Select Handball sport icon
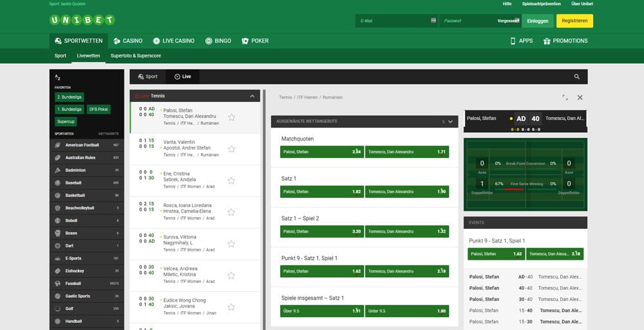The width and height of the screenshot is (644, 330). [x=57, y=322]
